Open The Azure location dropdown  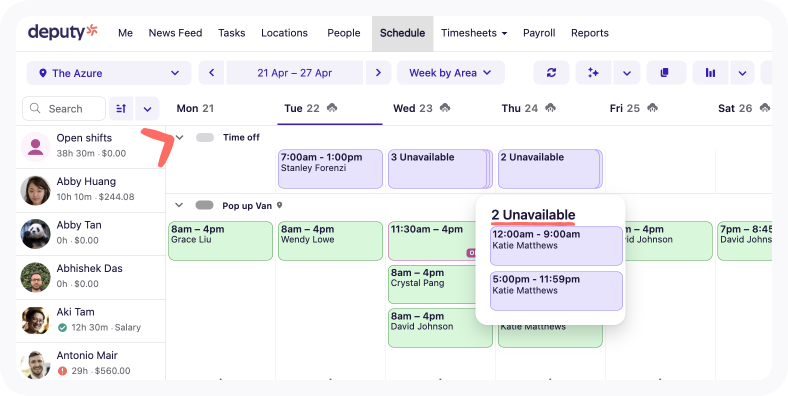[x=109, y=73]
